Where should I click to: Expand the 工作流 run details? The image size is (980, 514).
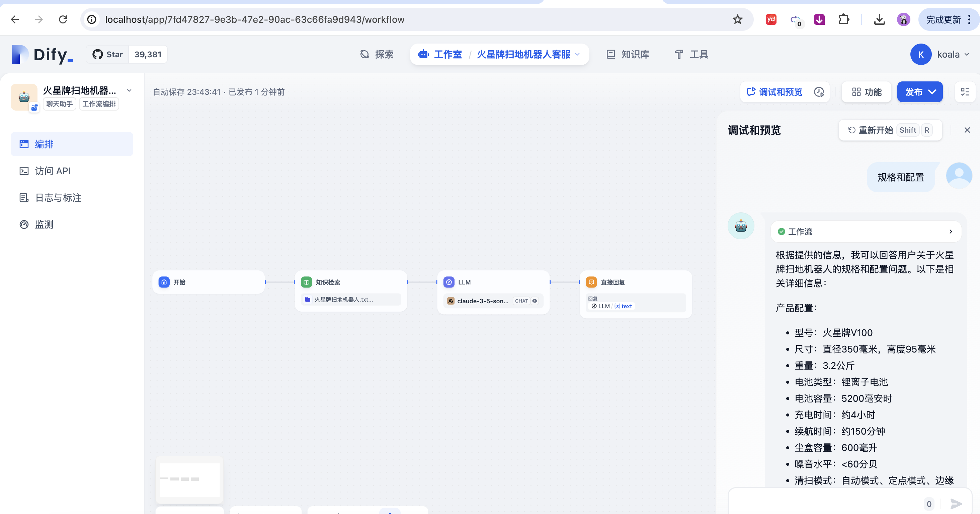coord(950,232)
